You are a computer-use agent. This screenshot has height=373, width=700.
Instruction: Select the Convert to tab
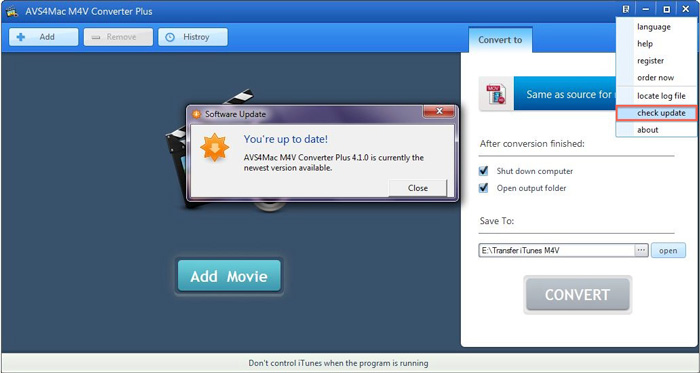pos(500,40)
